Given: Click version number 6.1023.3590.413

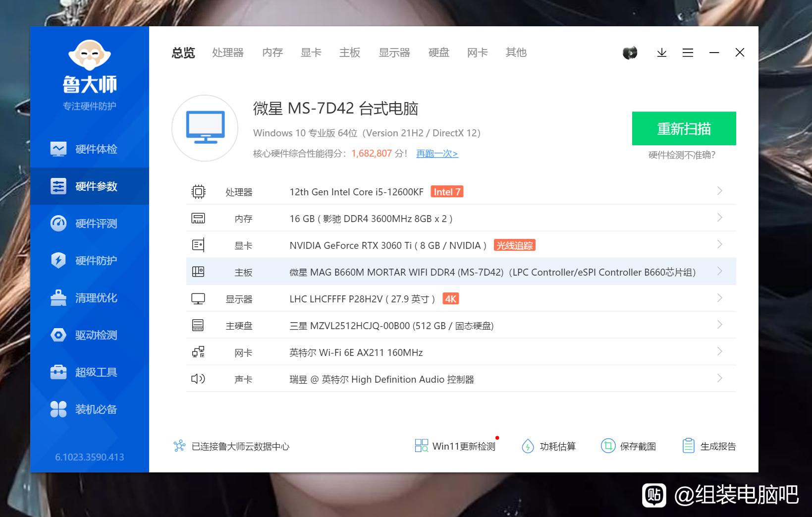Looking at the screenshot, I should tap(90, 457).
